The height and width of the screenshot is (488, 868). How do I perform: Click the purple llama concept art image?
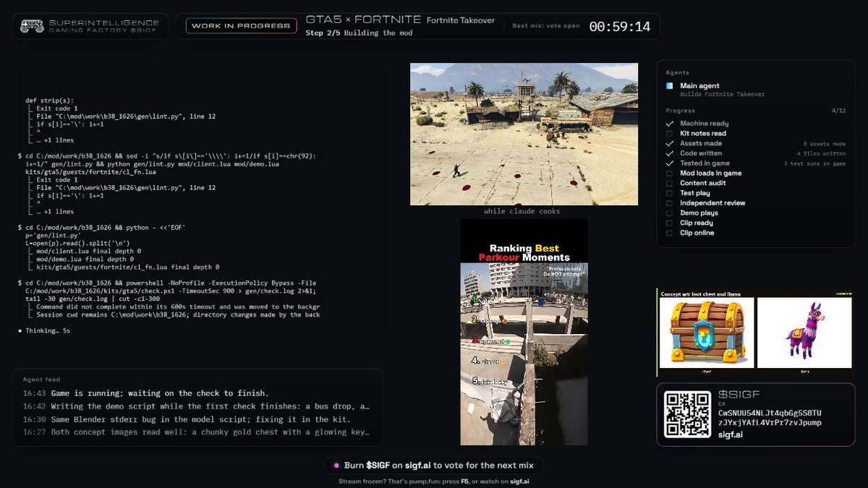(x=804, y=334)
